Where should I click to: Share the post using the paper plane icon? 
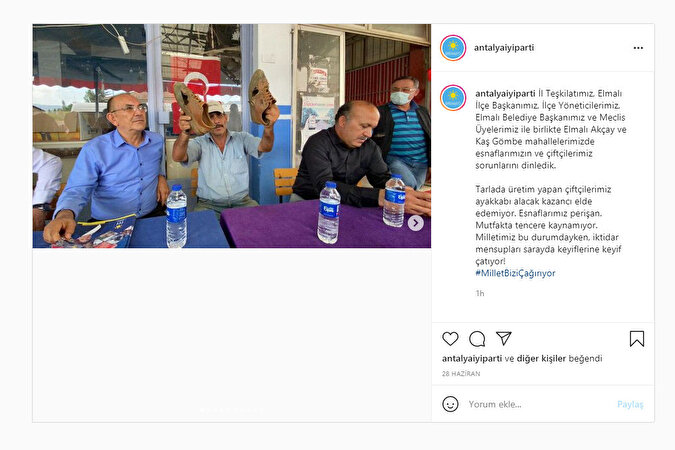504,338
